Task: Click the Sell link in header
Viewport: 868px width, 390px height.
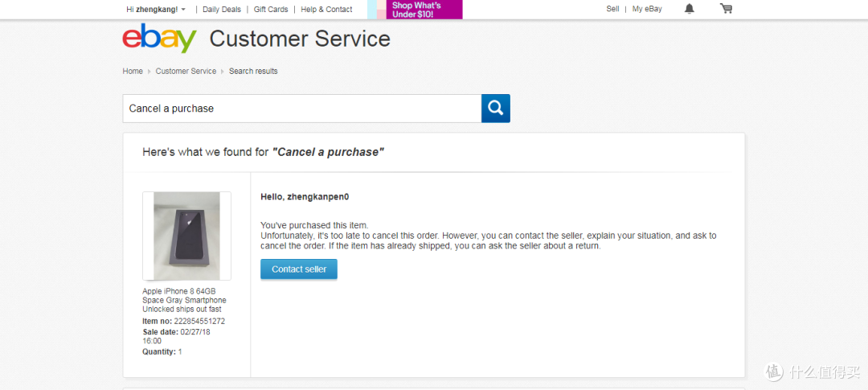Action: [x=612, y=9]
